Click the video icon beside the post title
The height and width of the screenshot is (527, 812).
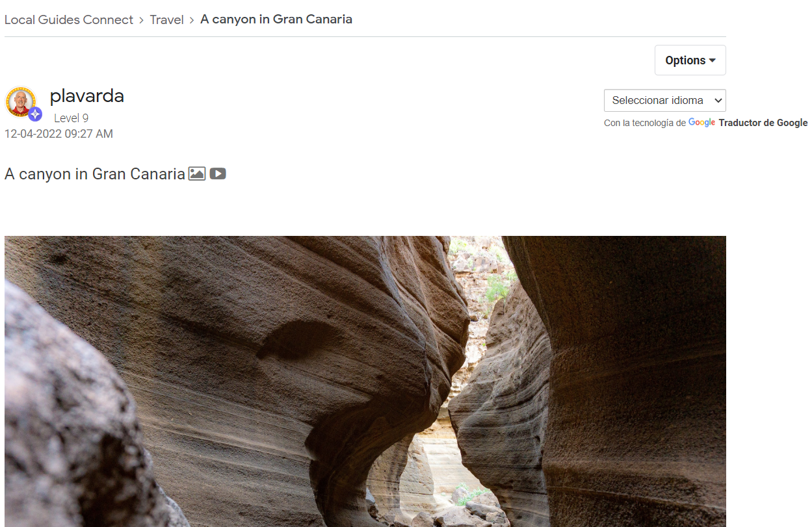click(x=218, y=174)
